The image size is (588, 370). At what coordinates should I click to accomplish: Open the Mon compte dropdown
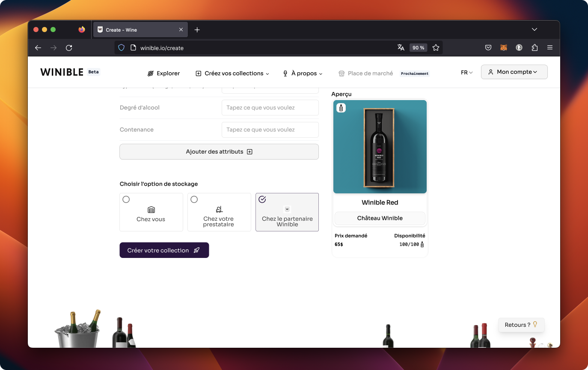[x=514, y=72]
